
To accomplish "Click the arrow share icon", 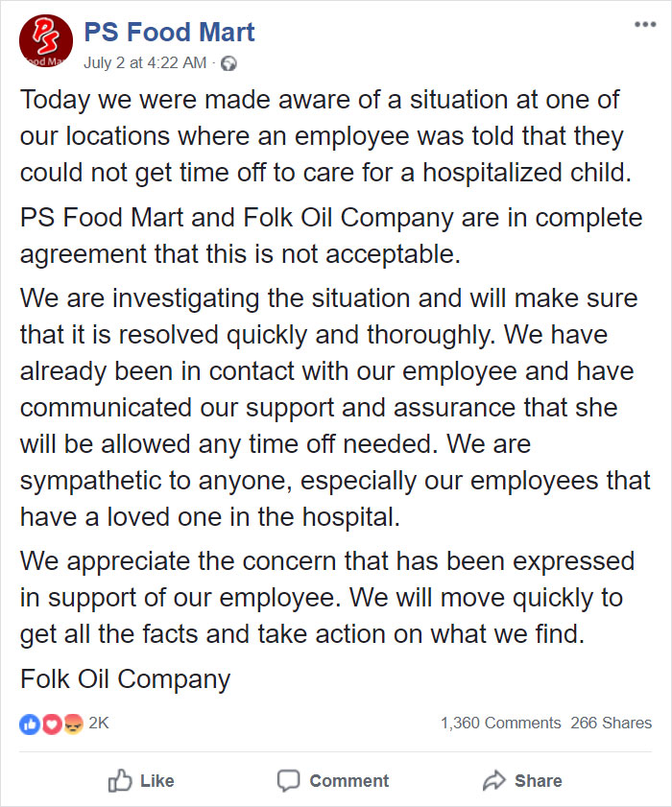I will coord(494,780).
